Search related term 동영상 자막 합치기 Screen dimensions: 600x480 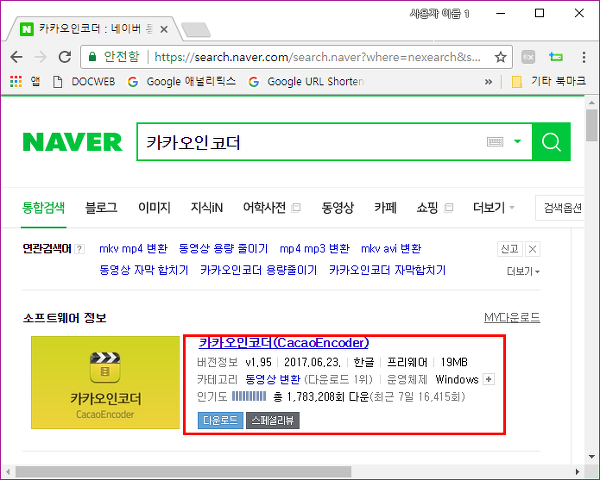point(144,270)
